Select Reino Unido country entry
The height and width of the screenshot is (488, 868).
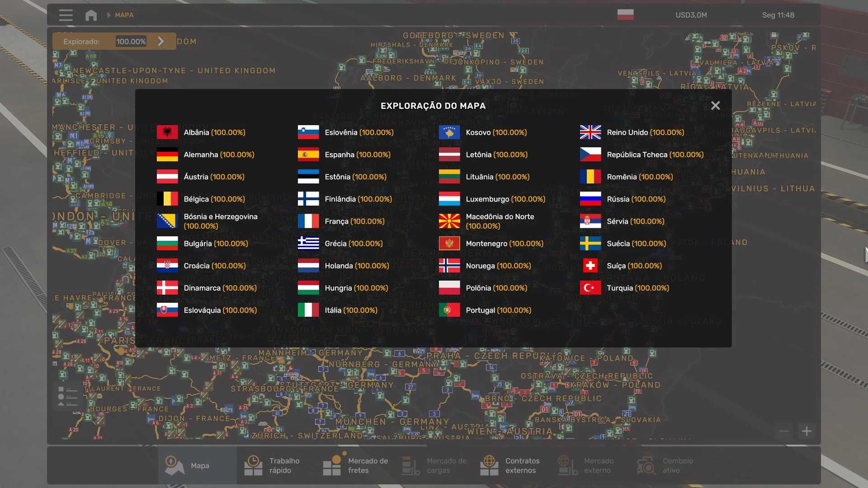[645, 132]
